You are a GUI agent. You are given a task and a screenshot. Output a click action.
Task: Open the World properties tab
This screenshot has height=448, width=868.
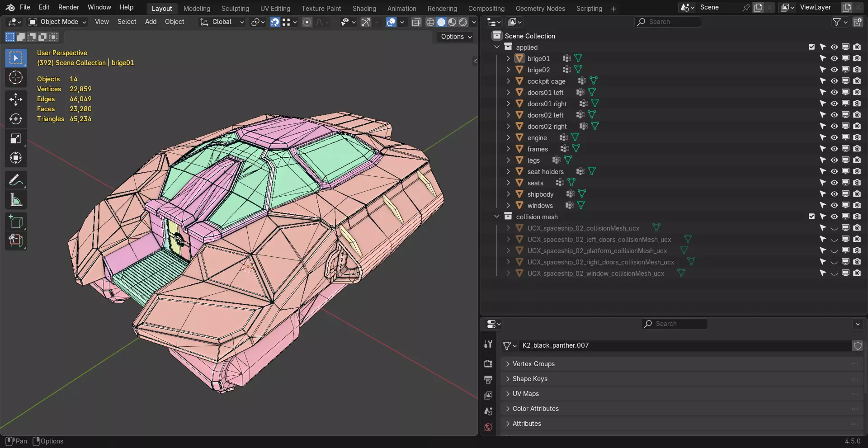pyautogui.click(x=488, y=427)
